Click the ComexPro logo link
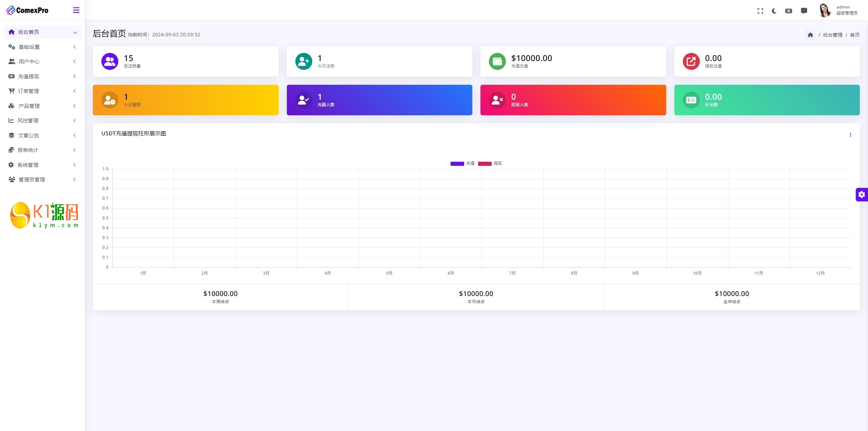Image resolution: width=868 pixels, height=431 pixels. click(x=27, y=10)
